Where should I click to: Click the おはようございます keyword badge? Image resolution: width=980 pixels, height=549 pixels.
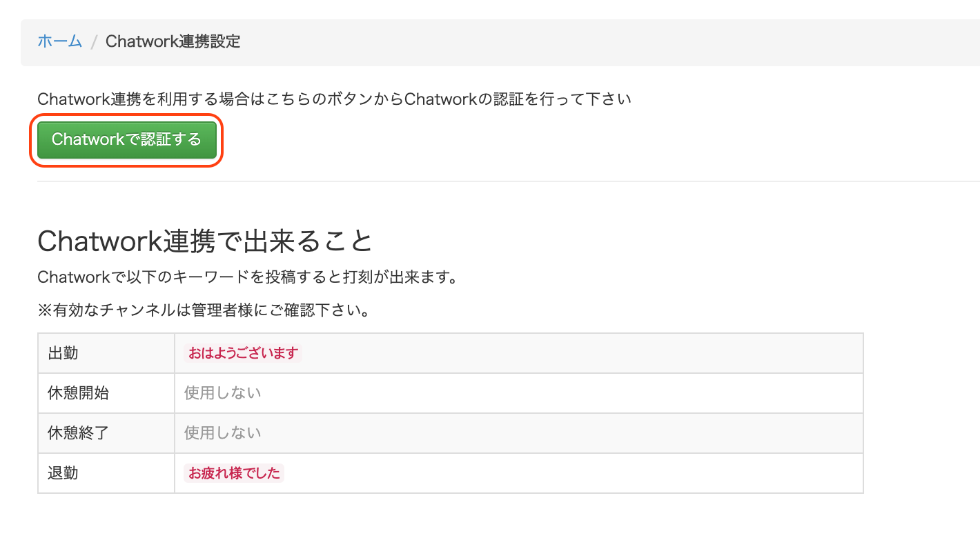pos(243,353)
